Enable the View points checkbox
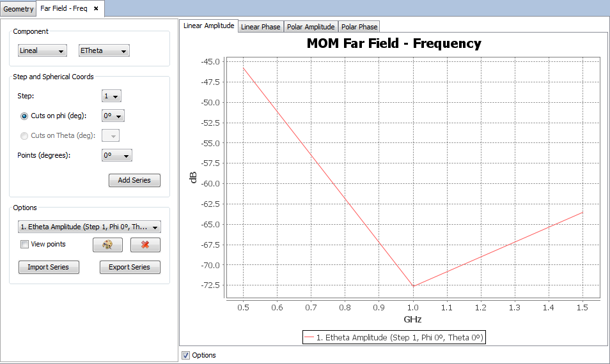The height and width of the screenshot is (364, 610). [x=25, y=244]
